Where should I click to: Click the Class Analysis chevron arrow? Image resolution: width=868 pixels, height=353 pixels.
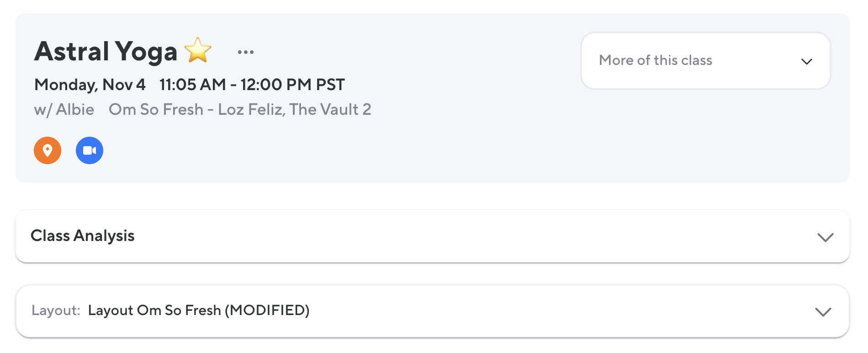[x=825, y=237]
